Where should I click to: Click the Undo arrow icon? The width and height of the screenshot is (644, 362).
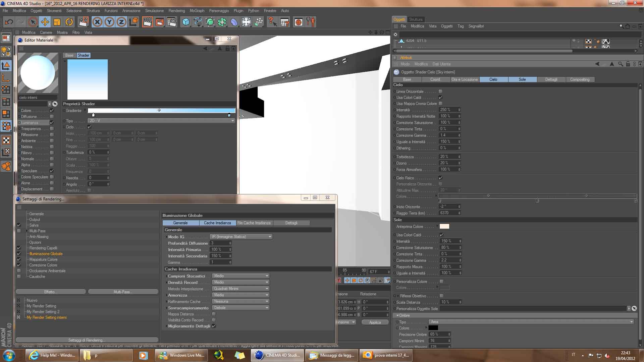click(9, 22)
